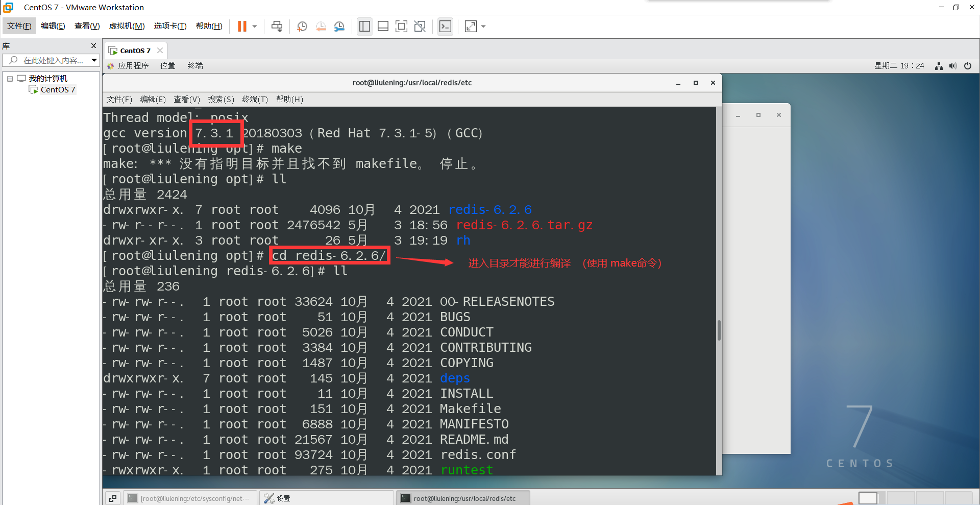Open VMware 查看(V) menu
The height and width of the screenshot is (505, 980).
pyautogui.click(x=87, y=26)
